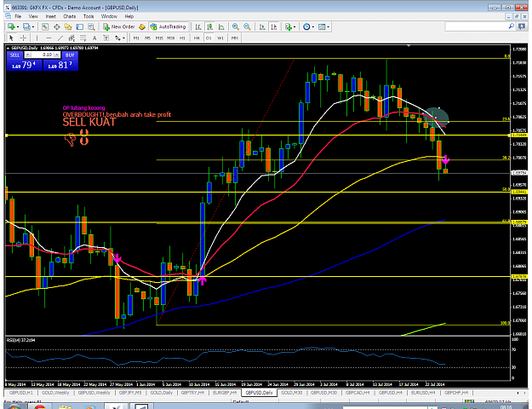The height and width of the screenshot is (409, 532).
Task: Select the arrow cursor tool
Action: coord(11,37)
